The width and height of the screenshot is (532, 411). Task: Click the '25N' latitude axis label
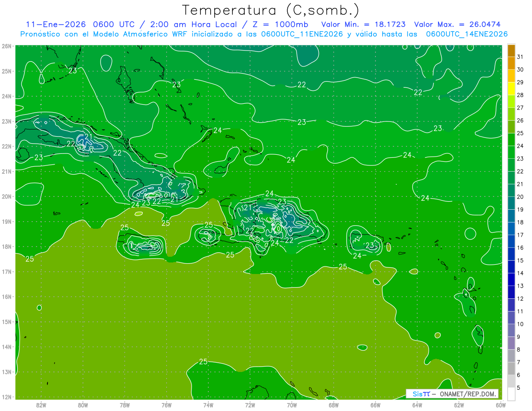[x=7, y=71]
